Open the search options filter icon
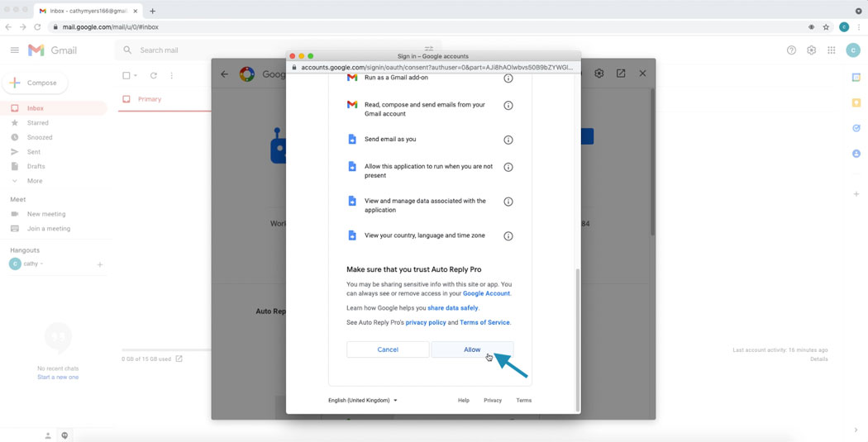The image size is (868, 442). point(429,50)
